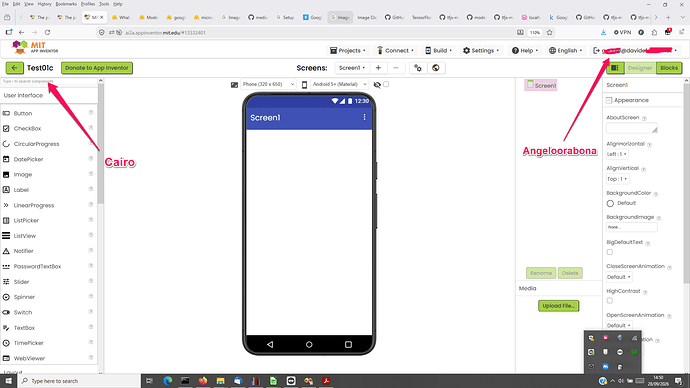Open the Phone size dropdown
This screenshot has height=388, width=690.
pyautogui.click(x=268, y=84)
